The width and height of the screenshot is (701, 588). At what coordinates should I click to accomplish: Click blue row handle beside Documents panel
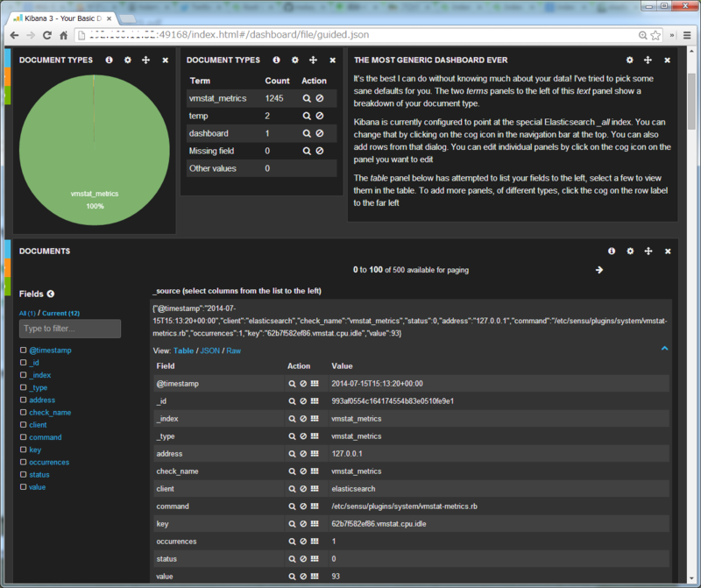pyautogui.click(x=8, y=249)
